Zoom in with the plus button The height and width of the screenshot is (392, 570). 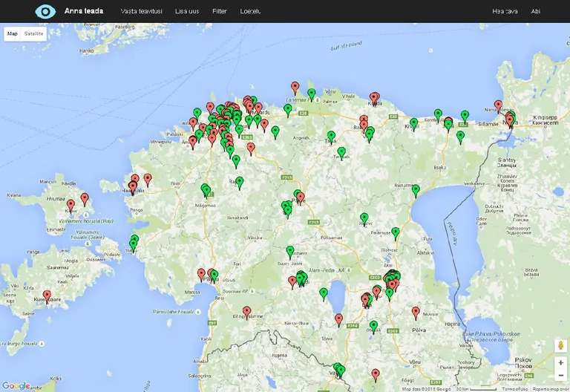click(560, 362)
